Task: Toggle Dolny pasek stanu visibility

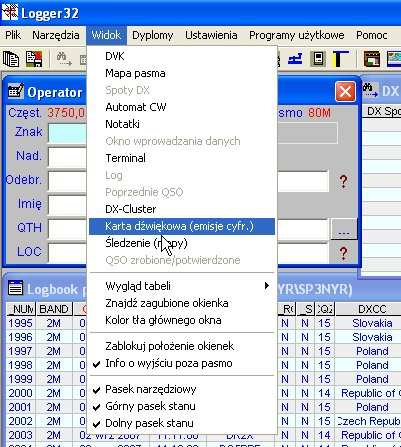Action: click(182, 423)
